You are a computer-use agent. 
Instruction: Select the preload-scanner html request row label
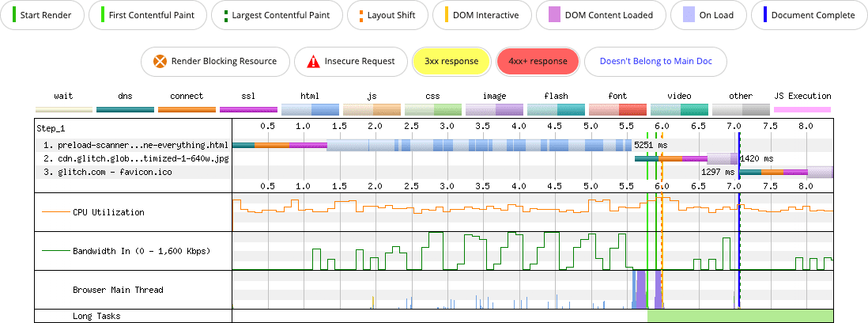136,145
